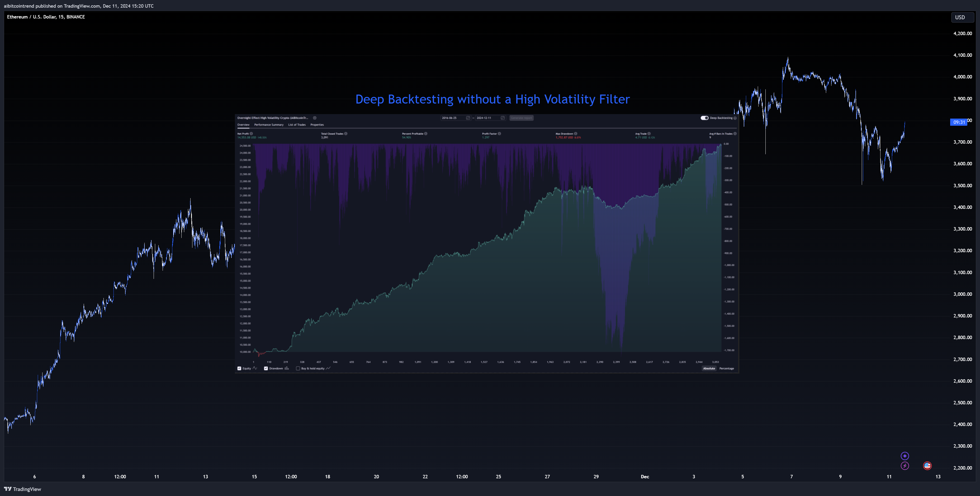
Task: Click the Equity line-style icon
Action: click(255, 368)
